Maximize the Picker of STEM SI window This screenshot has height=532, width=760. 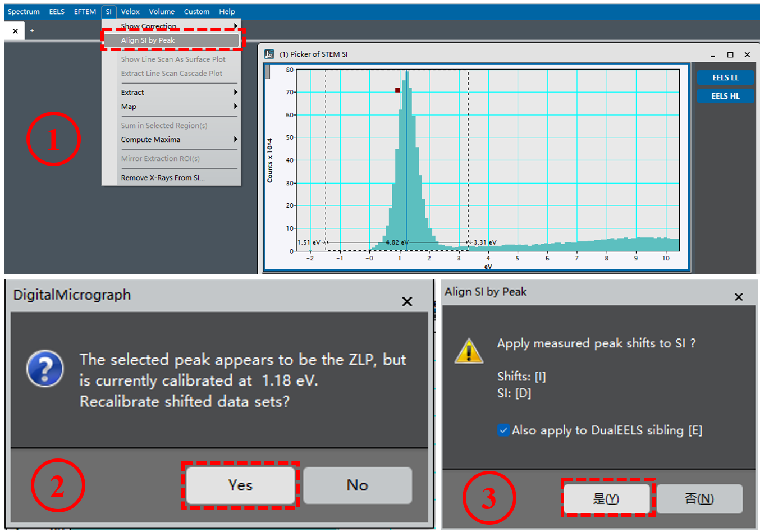(730, 54)
